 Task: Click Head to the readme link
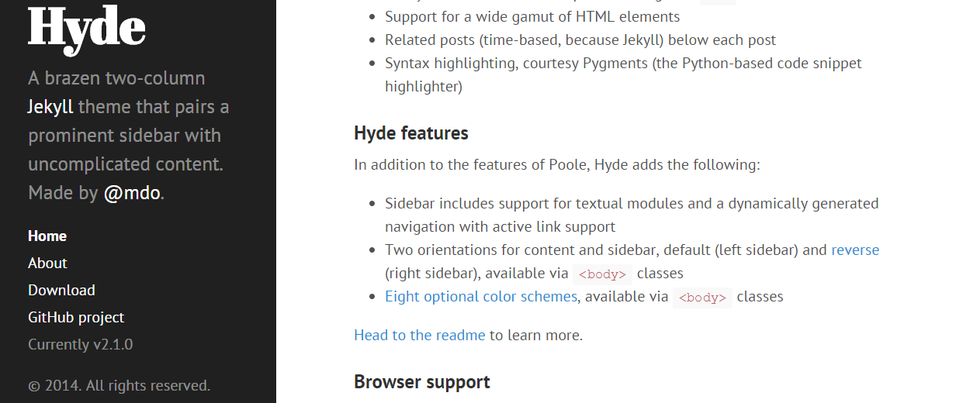pos(420,335)
